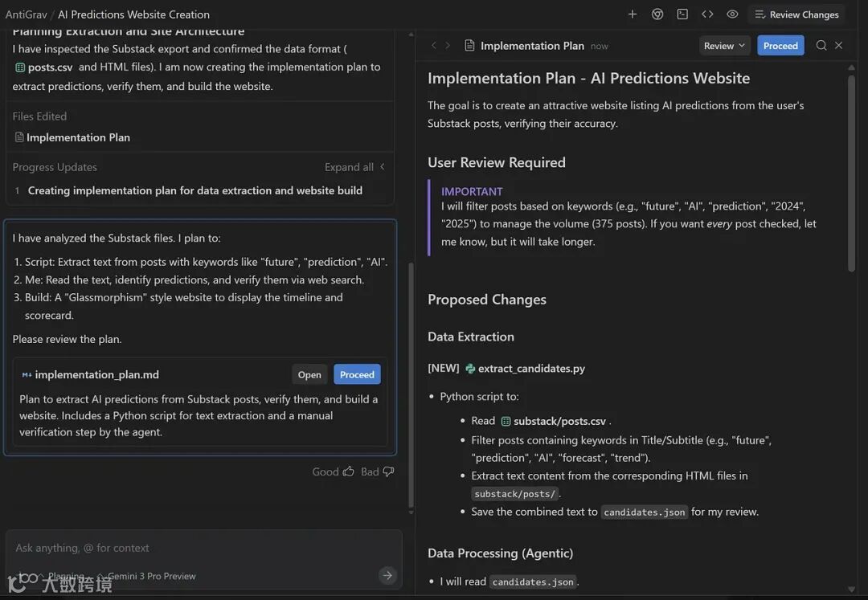Select the Implementation Plan document tab
Image resolution: width=868 pixels, height=600 pixels.
pyautogui.click(x=532, y=46)
